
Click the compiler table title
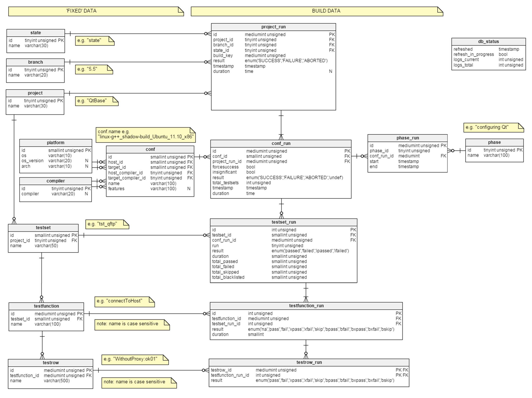pos(55,181)
